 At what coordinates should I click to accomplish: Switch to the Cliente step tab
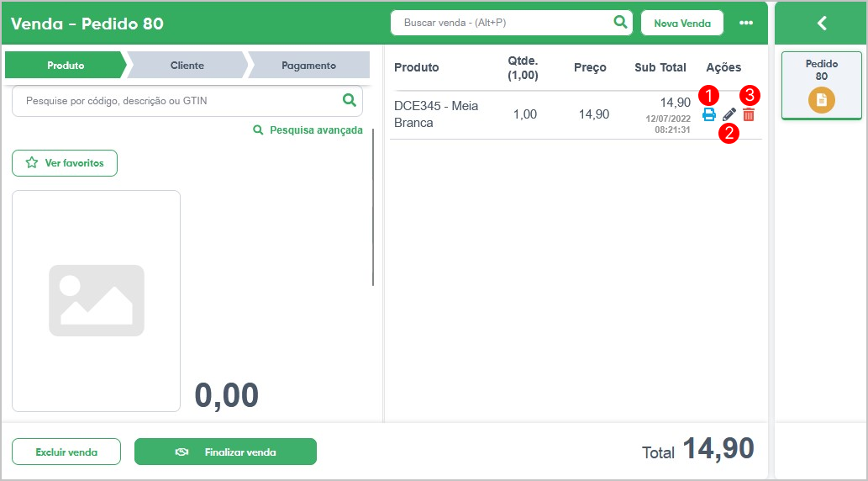(187, 65)
